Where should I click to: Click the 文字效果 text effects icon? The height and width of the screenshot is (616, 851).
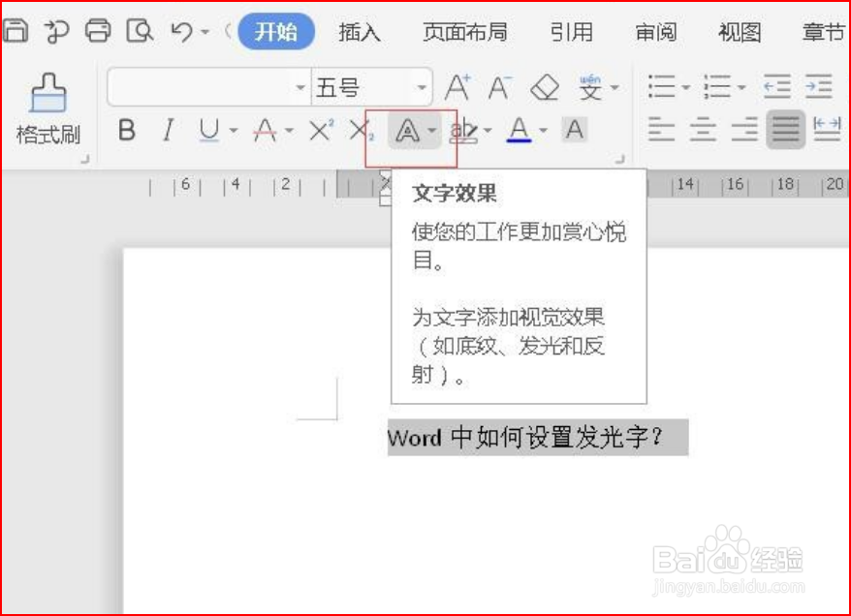click(x=407, y=131)
